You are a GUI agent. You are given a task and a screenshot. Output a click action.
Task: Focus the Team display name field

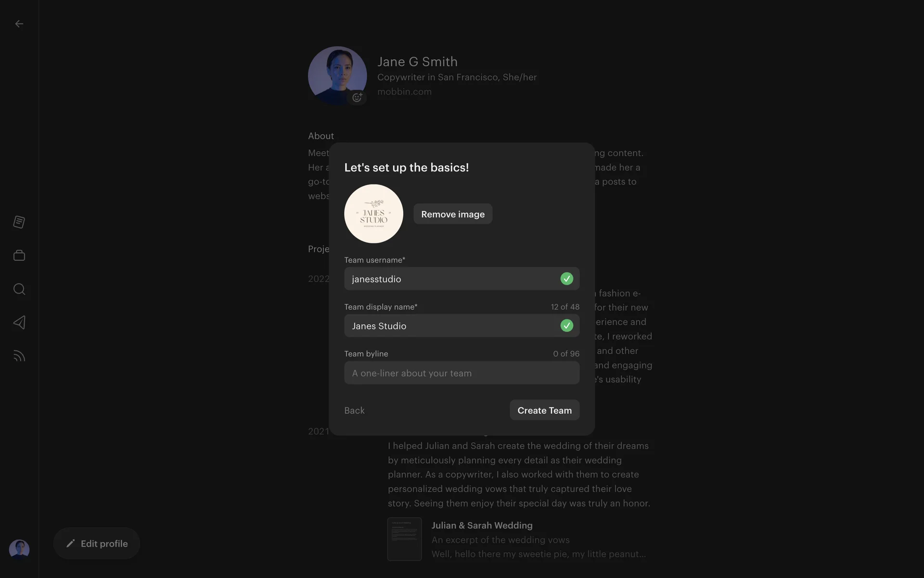click(452, 326)
